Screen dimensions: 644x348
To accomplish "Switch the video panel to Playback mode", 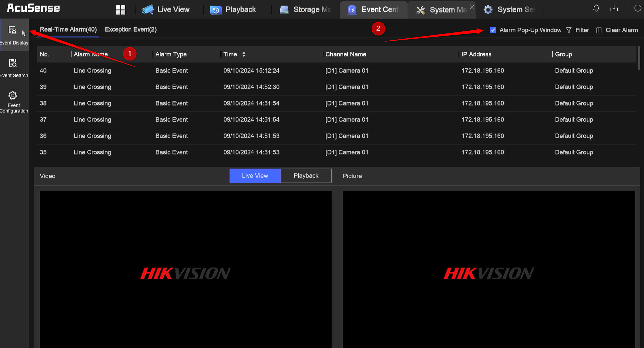I will 306,175.
